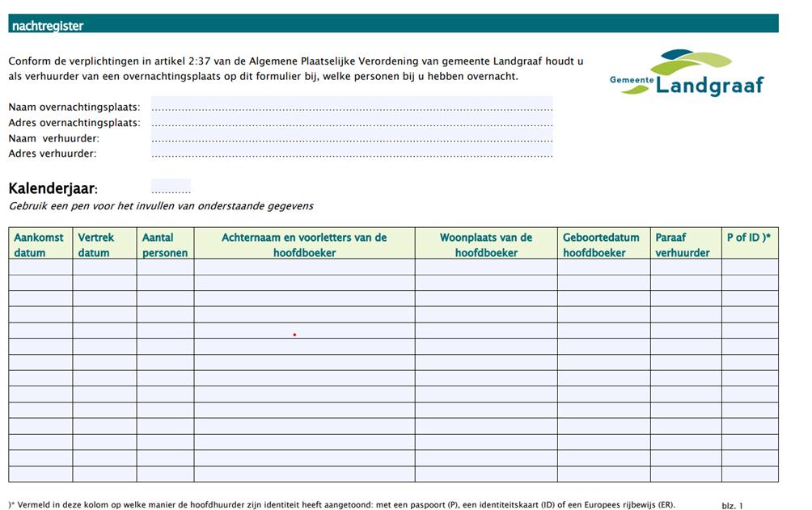The height and width of the screenshot is (510, 812).
Task: Click the nachtregister title bar
Action: click(x=393, y=24)
